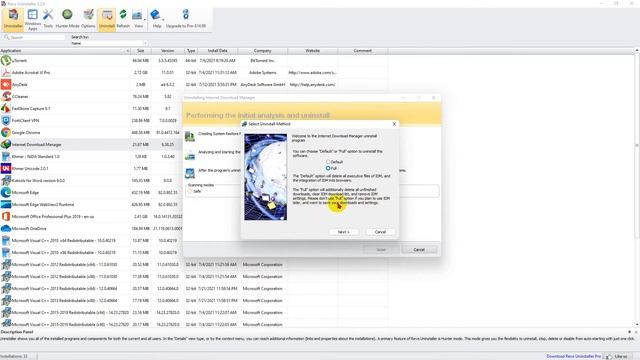Click the Scanning modes label

click(201, 185)
